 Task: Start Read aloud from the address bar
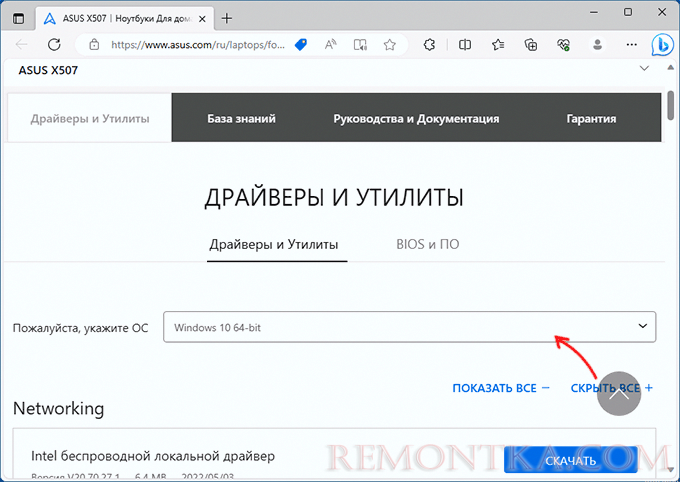point(330,44)
